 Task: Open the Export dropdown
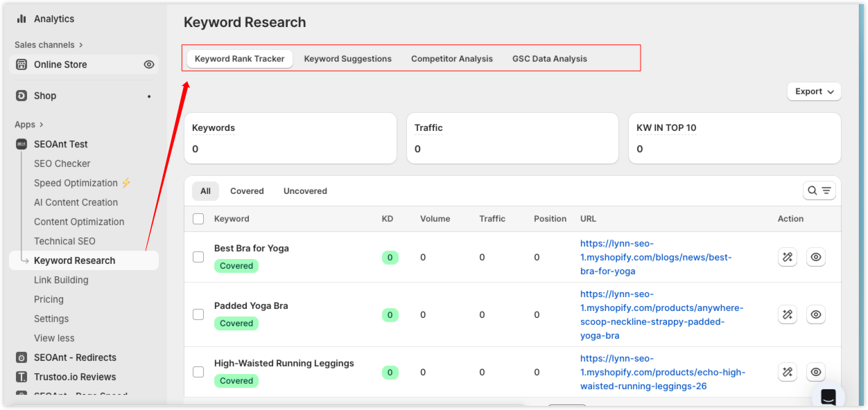coord(814,91)
